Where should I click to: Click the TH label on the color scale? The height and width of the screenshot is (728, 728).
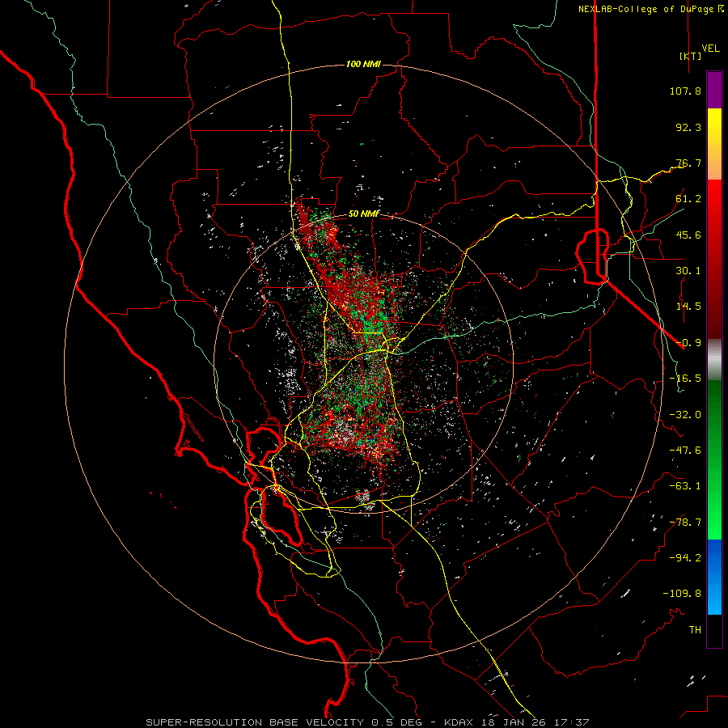tap(695, 630)
